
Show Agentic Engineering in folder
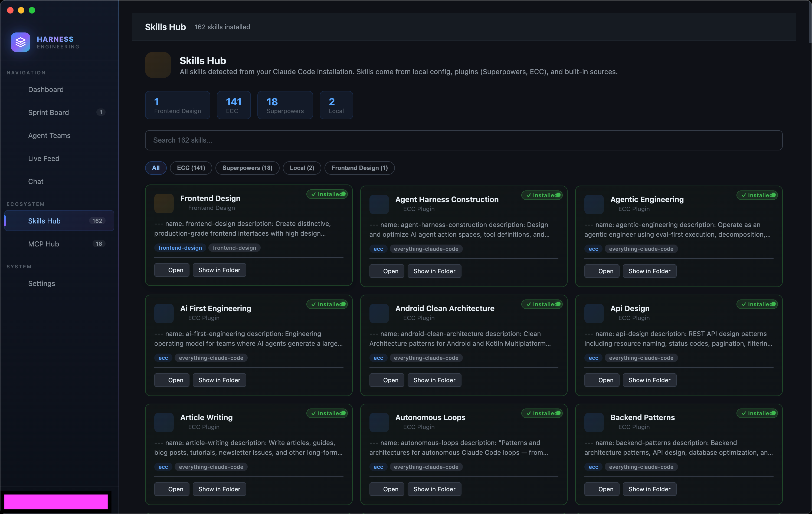pos(650,271)
